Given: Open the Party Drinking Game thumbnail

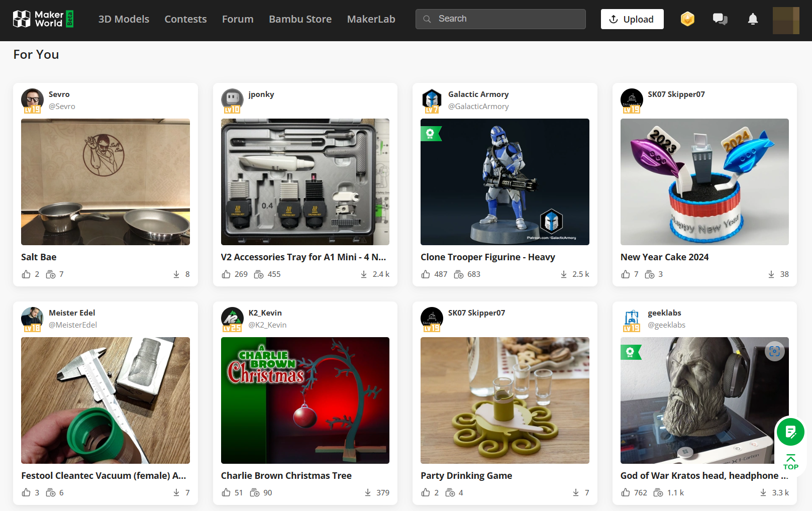Looking at the screenshot, I should point(505,400).
